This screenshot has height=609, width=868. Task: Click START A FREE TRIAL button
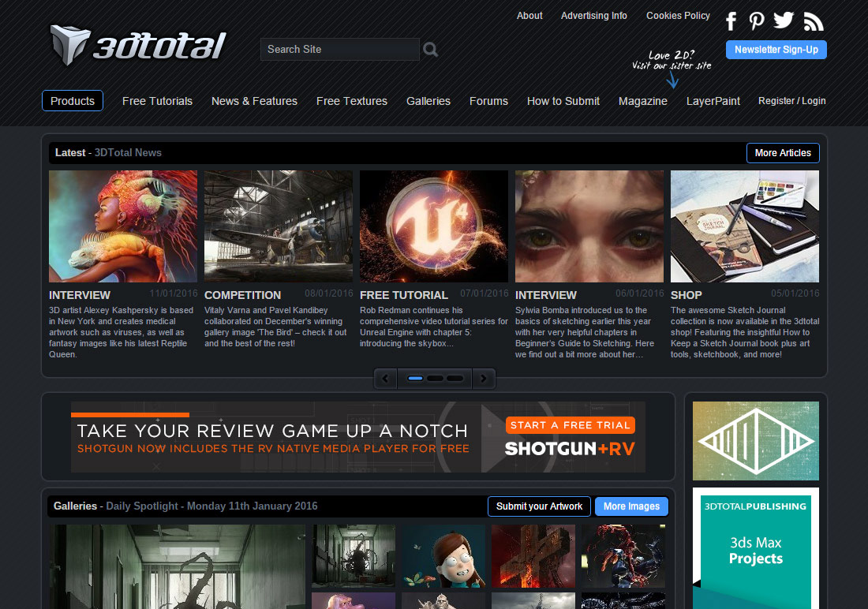click(571, 425)
